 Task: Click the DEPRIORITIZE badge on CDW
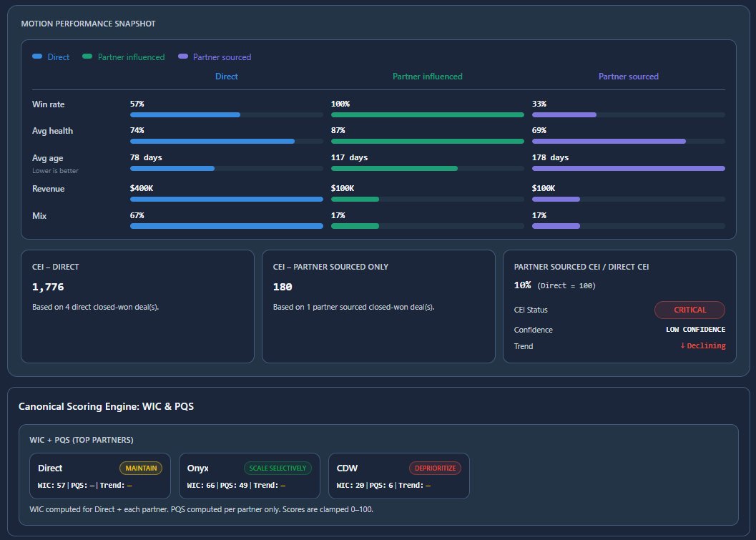(435, 468)
